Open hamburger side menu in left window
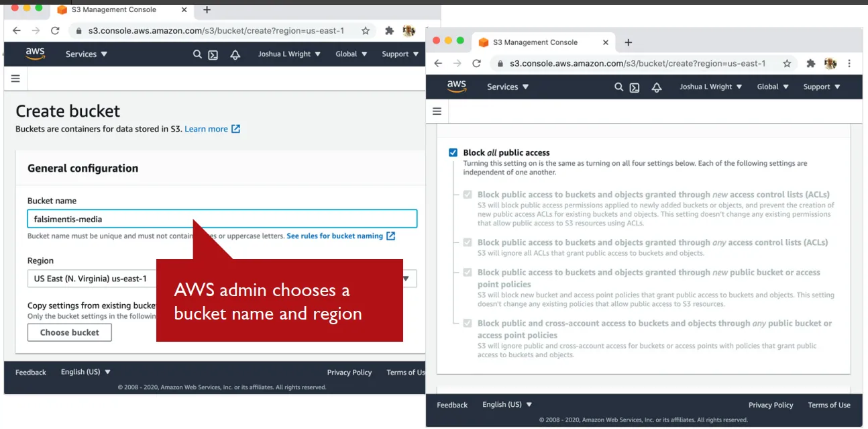 [x=15, y=79]
